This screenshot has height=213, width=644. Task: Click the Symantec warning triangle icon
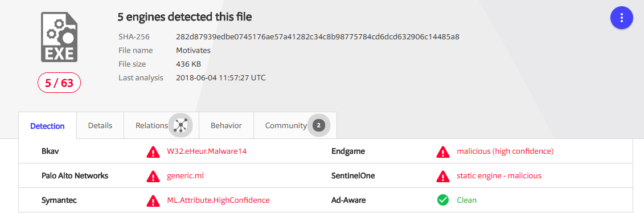tap(153, 200)
